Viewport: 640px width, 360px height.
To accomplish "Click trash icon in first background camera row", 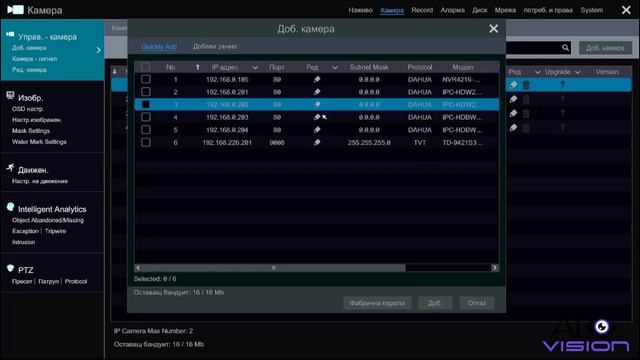I will (x=526, y=85).
